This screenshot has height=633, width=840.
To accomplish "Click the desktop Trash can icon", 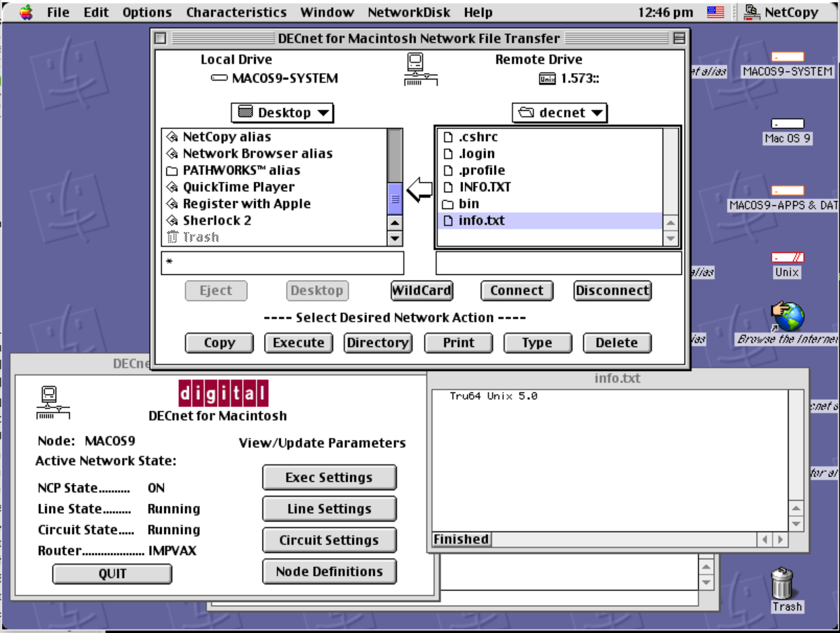I will coord(782,583).
